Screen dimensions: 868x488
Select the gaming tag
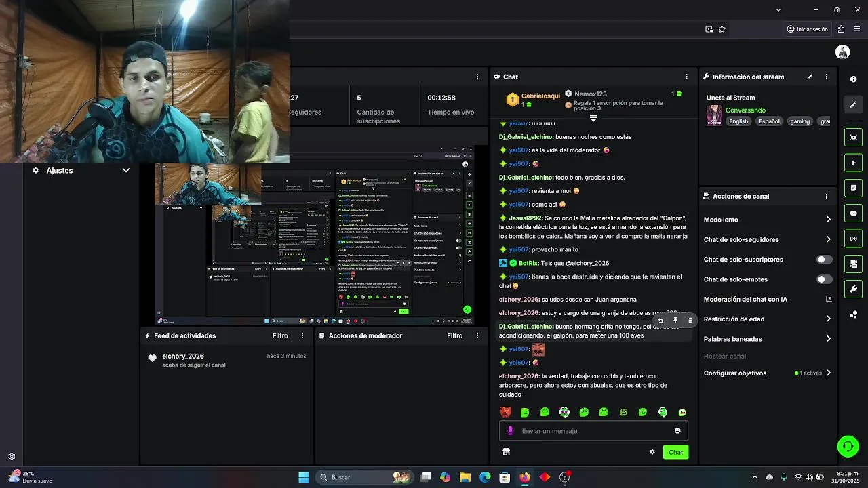coord(800,121)
